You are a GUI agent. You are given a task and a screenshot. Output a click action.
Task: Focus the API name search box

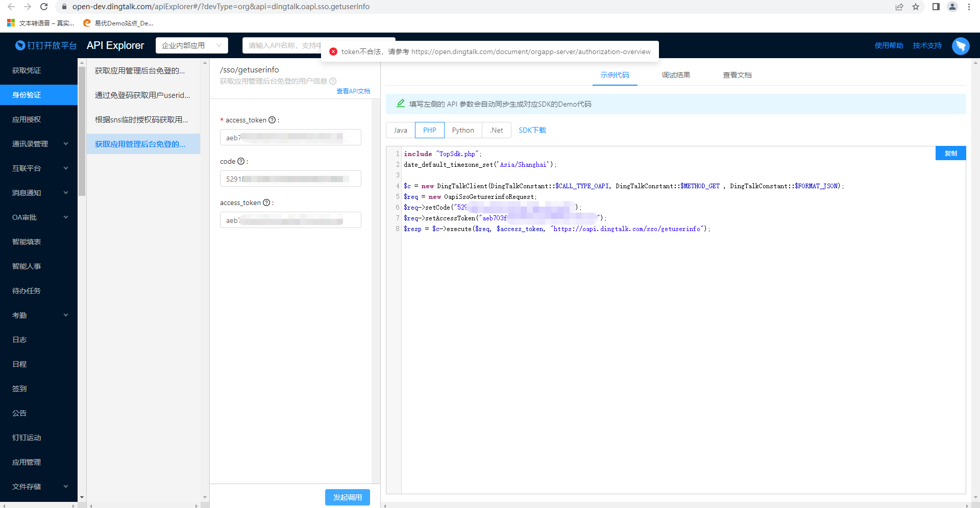(x=282, y=45)
